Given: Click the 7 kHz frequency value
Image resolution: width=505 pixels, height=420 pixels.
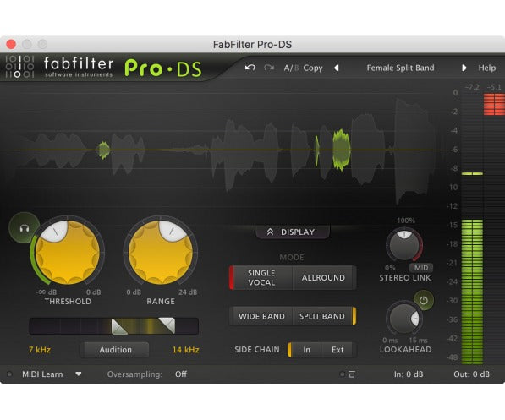Looking at the screenshot, I should coord(39,350).
